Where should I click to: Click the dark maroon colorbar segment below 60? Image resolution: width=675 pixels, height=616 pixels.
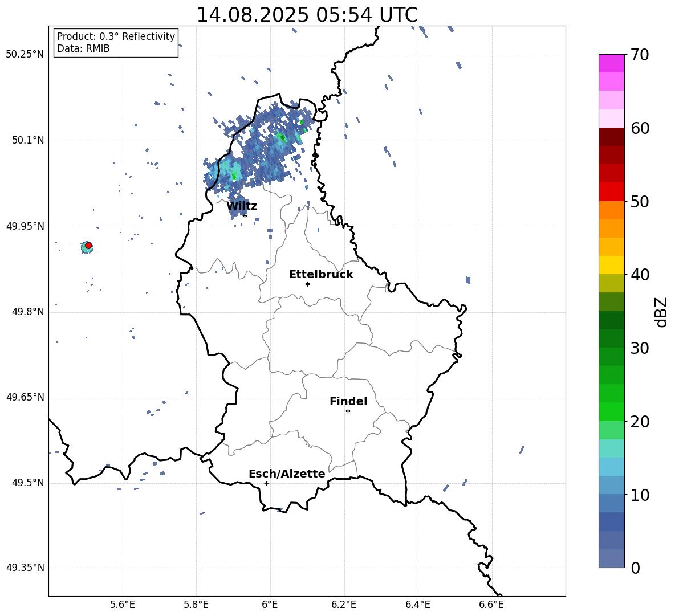[x=611, y=137]
